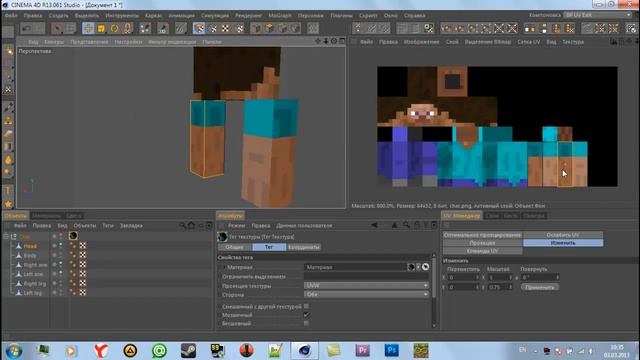The height and width of the screenshot is (360, 640).
Task: Click the 'Проекция' button in UV Manager
Action: pyautogui.click(x=482, y=243)
